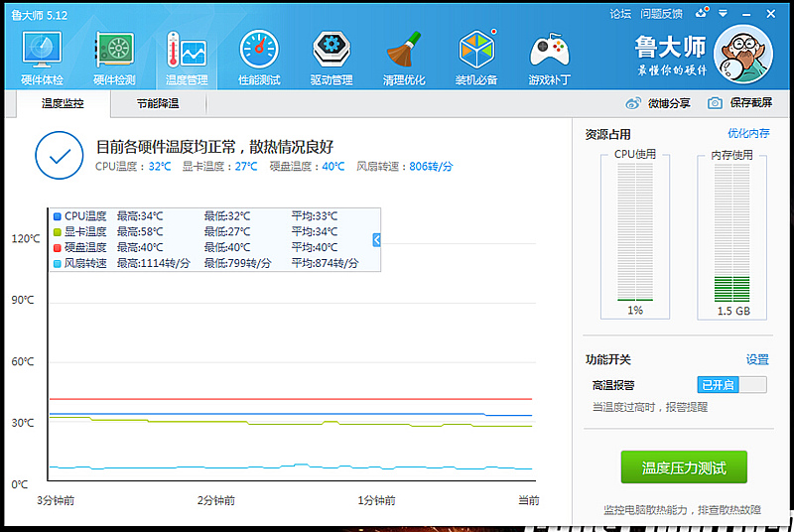Open 装机必备 software cube
This screenshot has width=794, height=532.
click(x=476, y=58)
